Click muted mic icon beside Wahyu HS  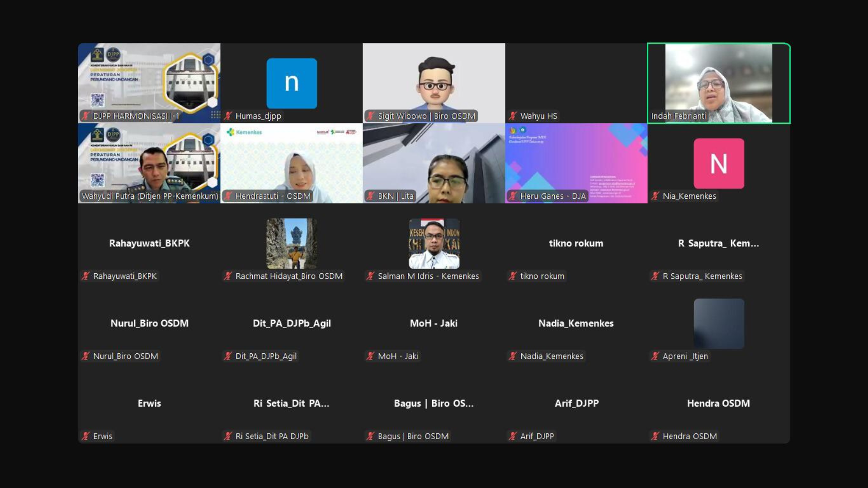coord(513,116)
